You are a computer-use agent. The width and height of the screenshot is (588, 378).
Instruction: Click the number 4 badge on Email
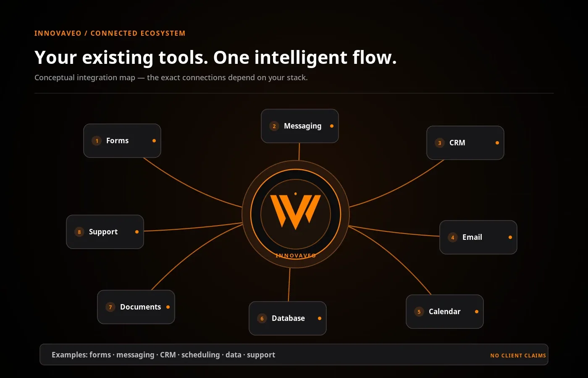(x=453, y=237)
